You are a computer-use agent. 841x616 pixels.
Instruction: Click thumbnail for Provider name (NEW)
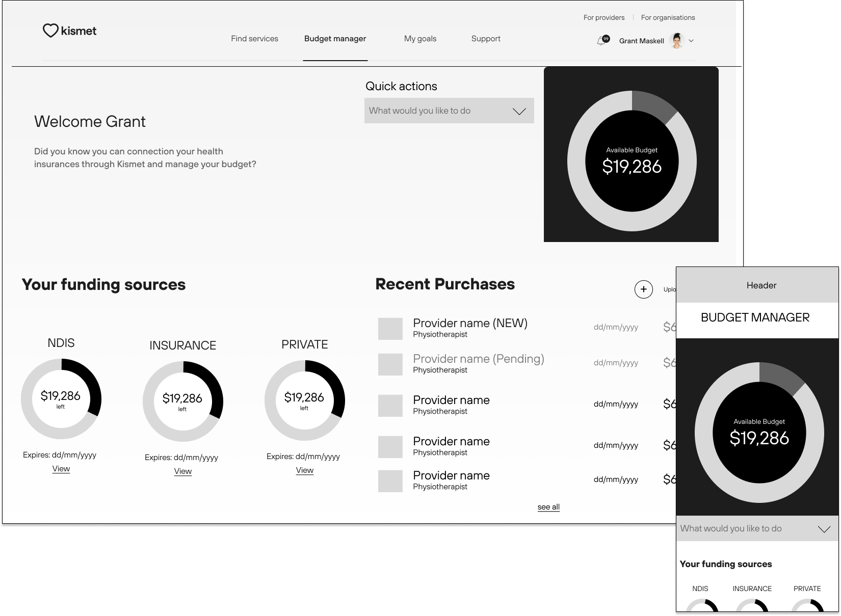(390, 329)
